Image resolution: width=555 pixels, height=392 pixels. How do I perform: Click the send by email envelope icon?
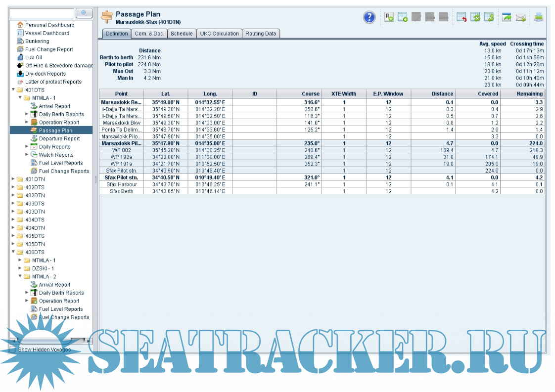(x=520, y=18)
